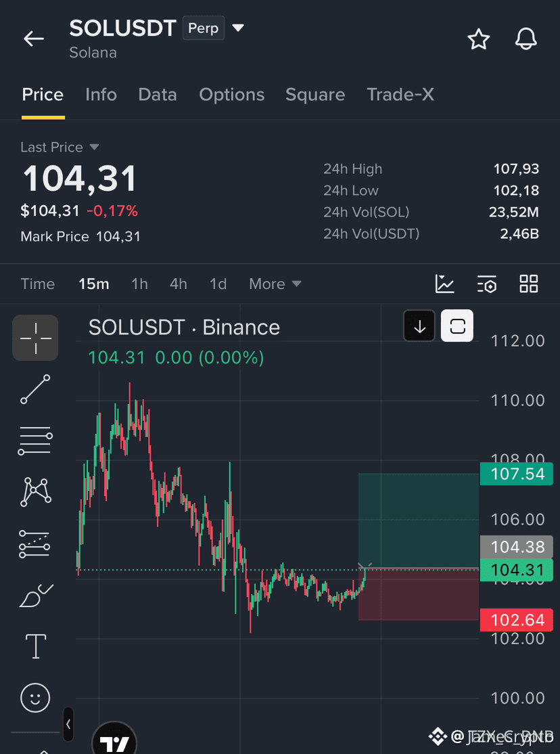Image resolution: width=560 pixels, height=754 pixels.
Task: Open chart indicators icon
Action: pos(444,284)
